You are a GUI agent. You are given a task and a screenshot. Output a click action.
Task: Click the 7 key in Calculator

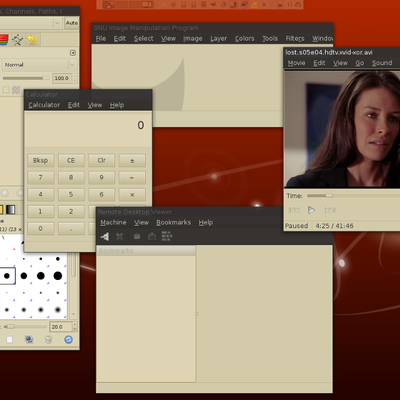coord(41,177)
